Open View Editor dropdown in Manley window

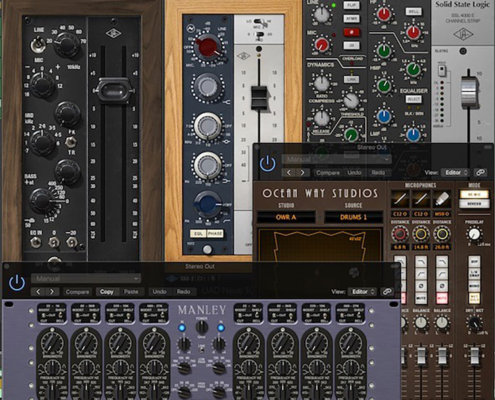[x=362, y=292]
